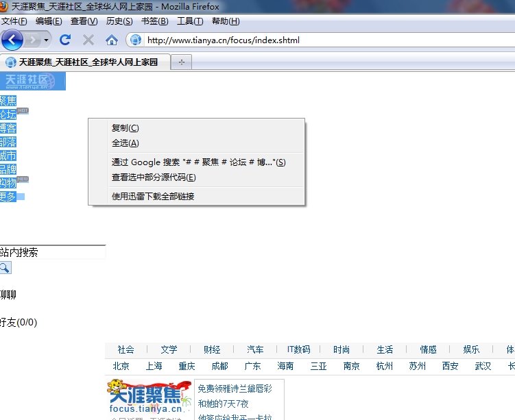Click the site identity globe icon

tap(135, 40)
